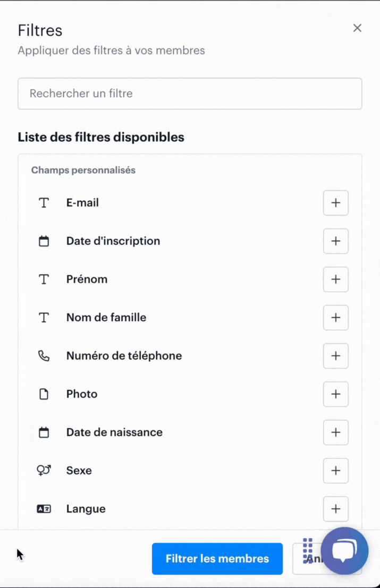Screen dimensions: 380x588
Task: Click the gender symbol icon beside Sexe
Action: point(43,471)
